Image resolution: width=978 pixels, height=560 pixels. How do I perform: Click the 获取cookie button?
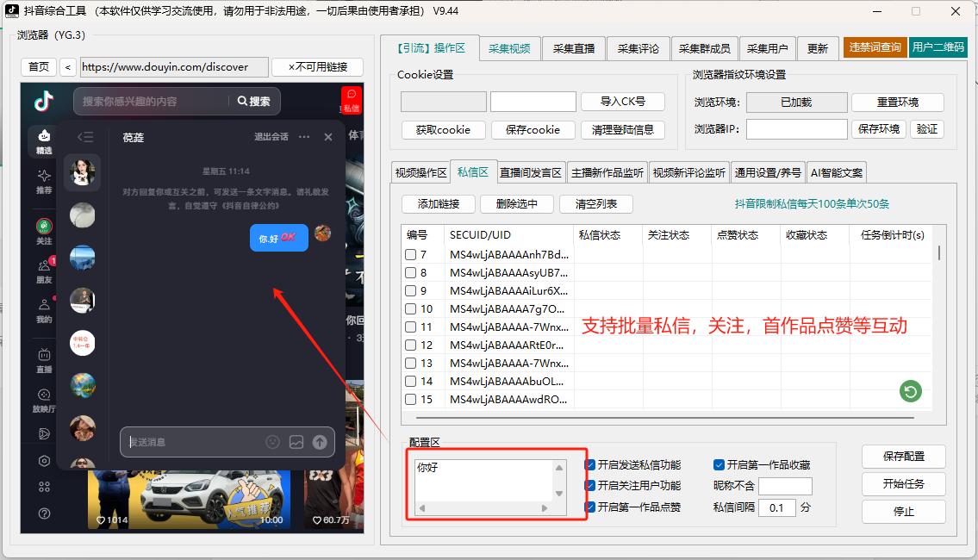(x=442, y=130)
